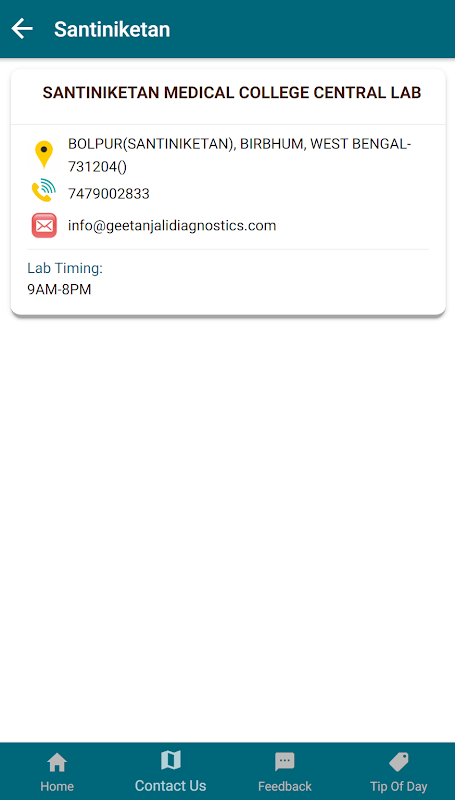Tap the Feedback speech bubble icon

coord(285,762)
